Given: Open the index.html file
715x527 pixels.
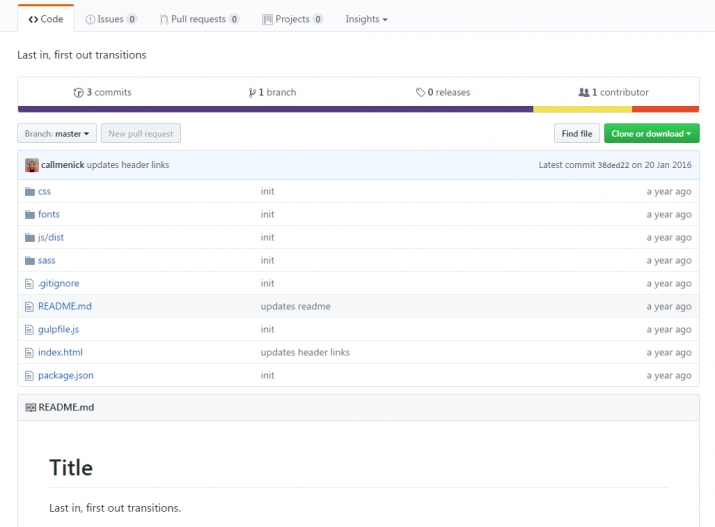Looking at the screenshot, I should [x=60, y=352].
